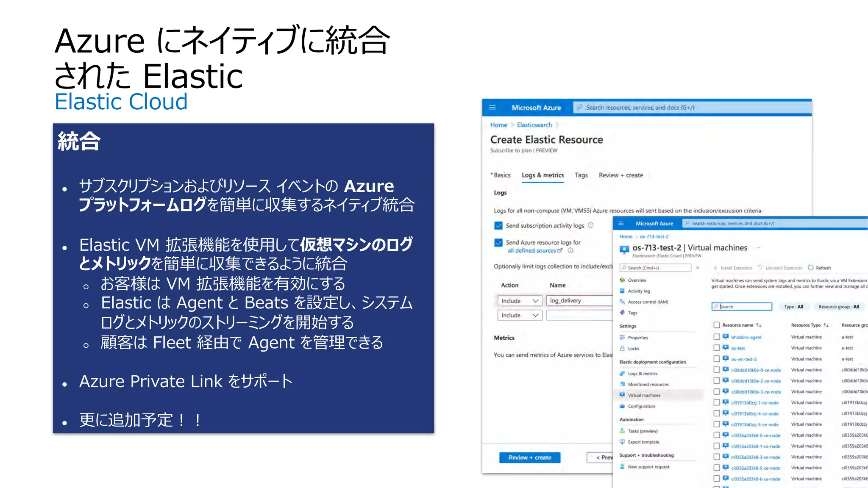Follow the Elasticsearch breadcrumb link
The image size is (868, 488).
click(x=534, y=125)
